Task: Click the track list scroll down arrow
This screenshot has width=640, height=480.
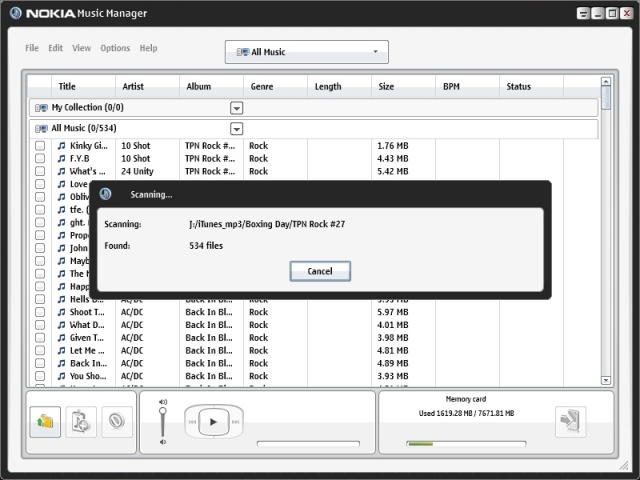Action: coord(606,380)
